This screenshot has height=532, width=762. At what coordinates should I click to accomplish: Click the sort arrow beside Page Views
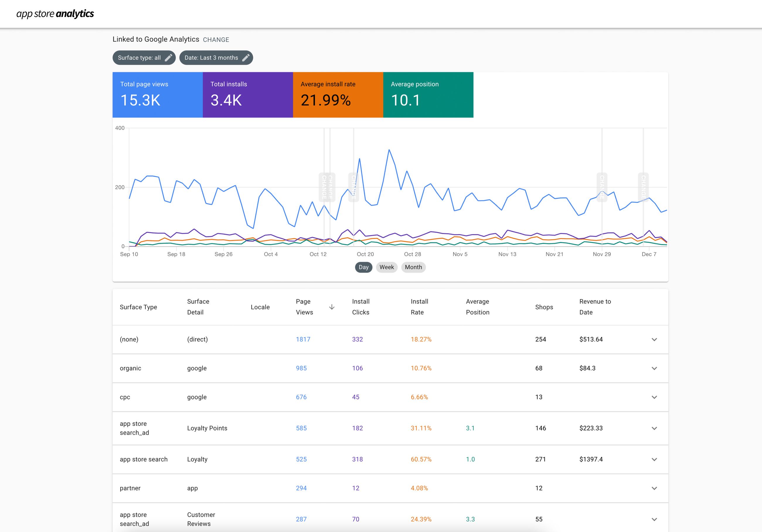(331, 307)
